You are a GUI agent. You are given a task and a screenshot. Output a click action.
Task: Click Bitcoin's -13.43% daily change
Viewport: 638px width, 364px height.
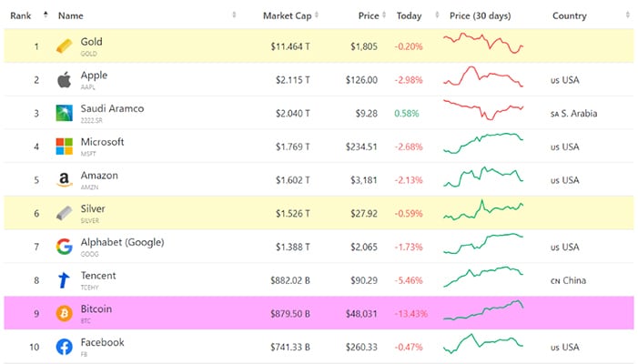(x=411, y=314)
